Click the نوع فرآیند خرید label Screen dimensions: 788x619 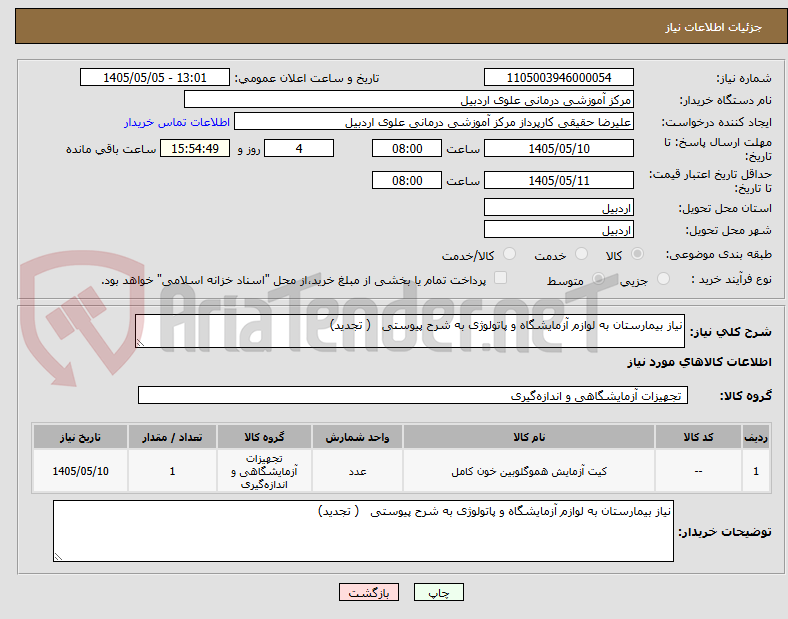(x=731, y=279)
